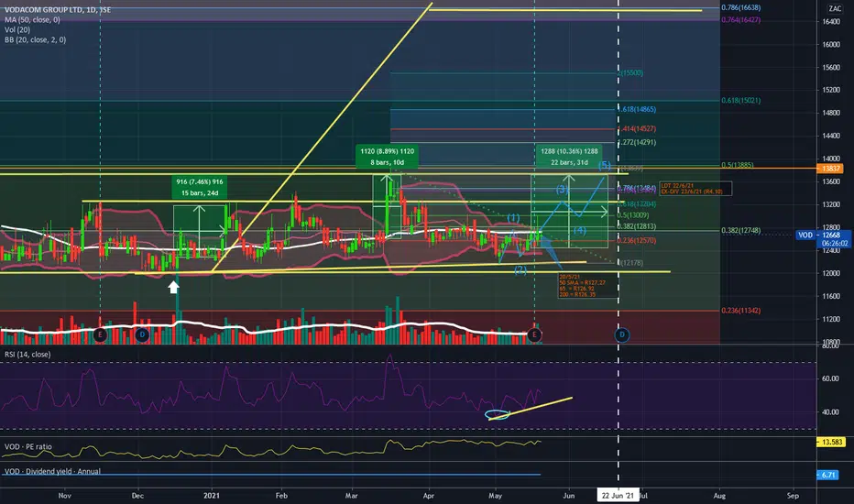Screen dimensions: 854x504
Task: Click the 2021 label on time axis
Action: (212, 495)
